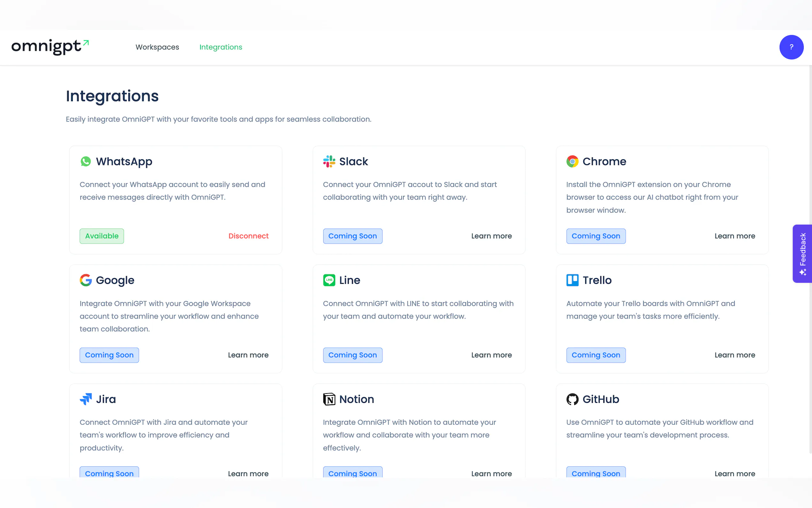Click the Google logo icon
This screenshot has width=812, height=508.
coord(86,280)
